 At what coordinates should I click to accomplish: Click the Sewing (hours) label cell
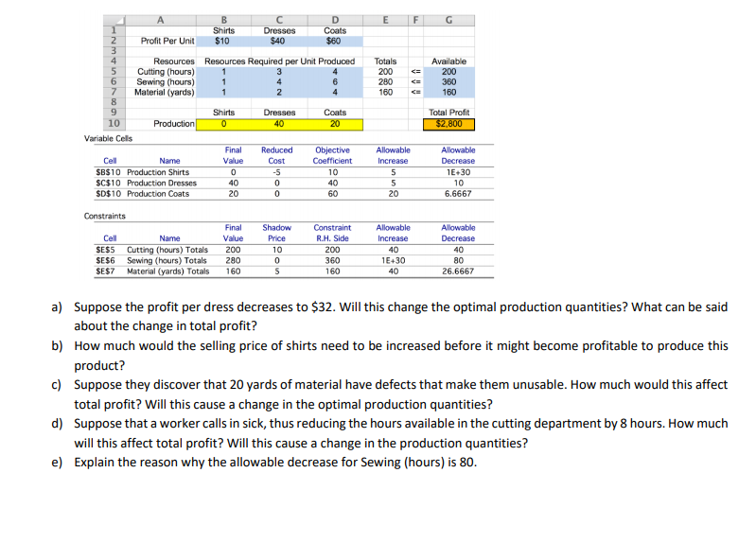point(166,82)
